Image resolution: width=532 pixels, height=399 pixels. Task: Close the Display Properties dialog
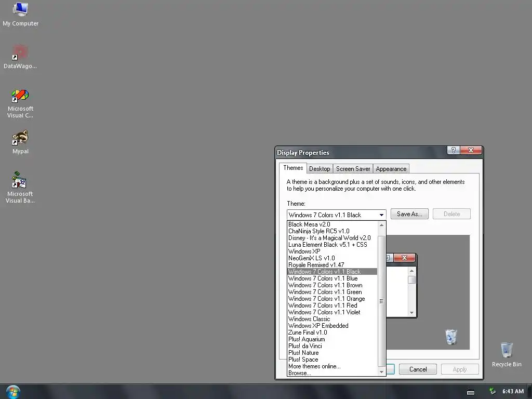click(471, 150)
